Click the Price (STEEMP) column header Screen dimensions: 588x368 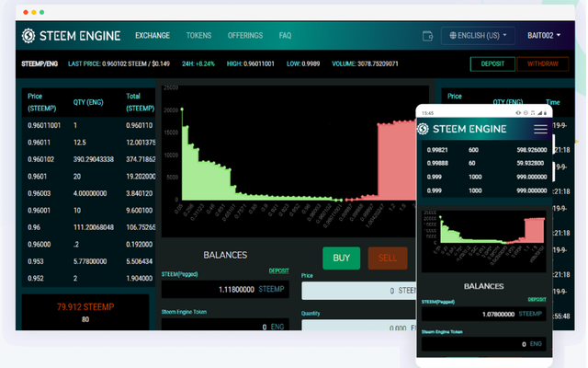click(42, 102)
